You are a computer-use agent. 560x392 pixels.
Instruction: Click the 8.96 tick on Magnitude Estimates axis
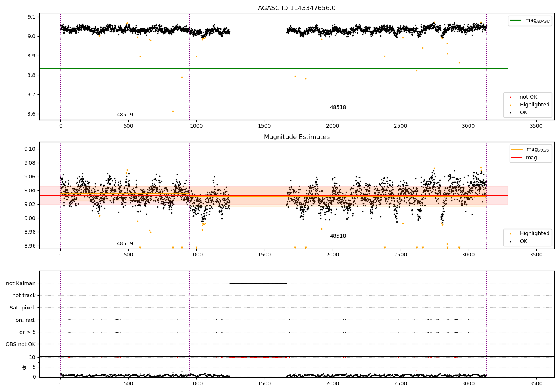[30, 246]
